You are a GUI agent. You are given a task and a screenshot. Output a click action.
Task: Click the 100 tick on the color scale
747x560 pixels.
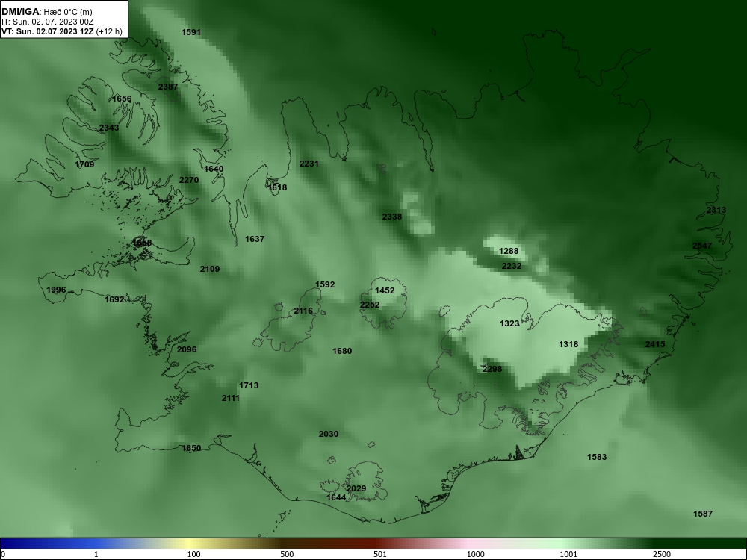point(194,555)
